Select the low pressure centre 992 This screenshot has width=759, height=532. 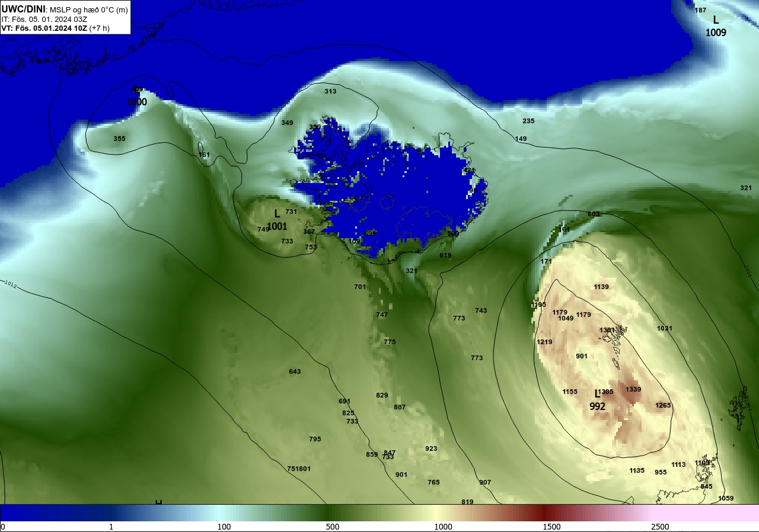(x=597, y=406)
